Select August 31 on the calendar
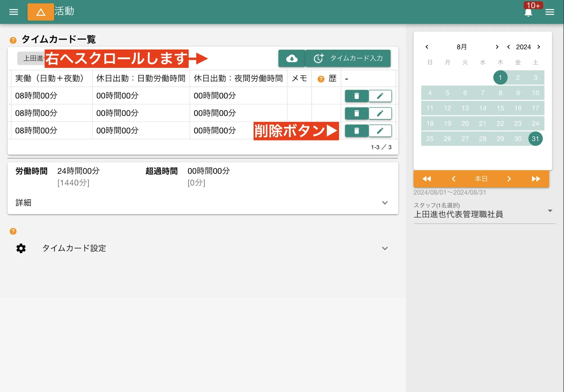Screen dimensions: 564x392 (x=535, y=138)
